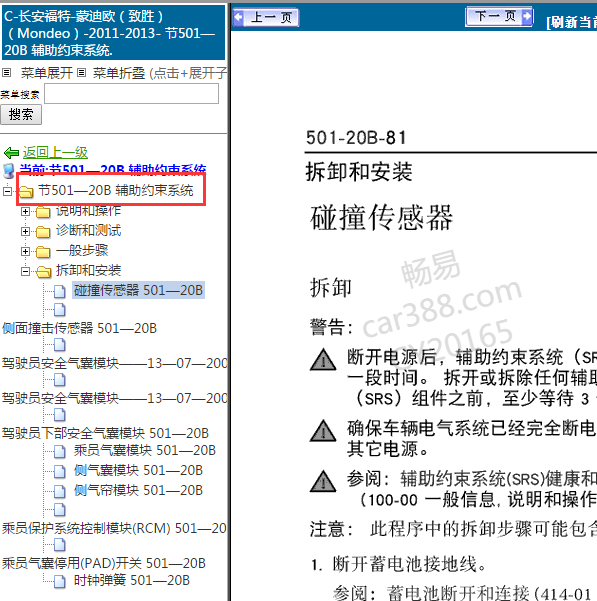Open the 诊断和测试 folder icon

(x=43, y=232)
